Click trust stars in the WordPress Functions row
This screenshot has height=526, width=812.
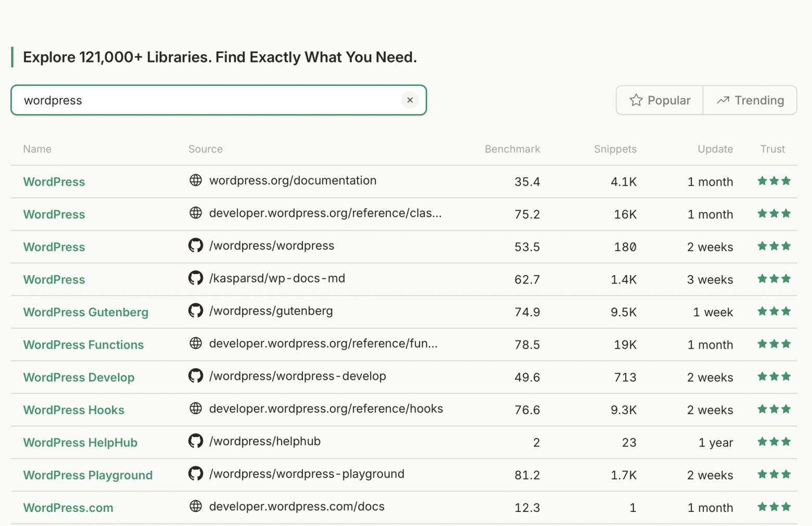774,344
